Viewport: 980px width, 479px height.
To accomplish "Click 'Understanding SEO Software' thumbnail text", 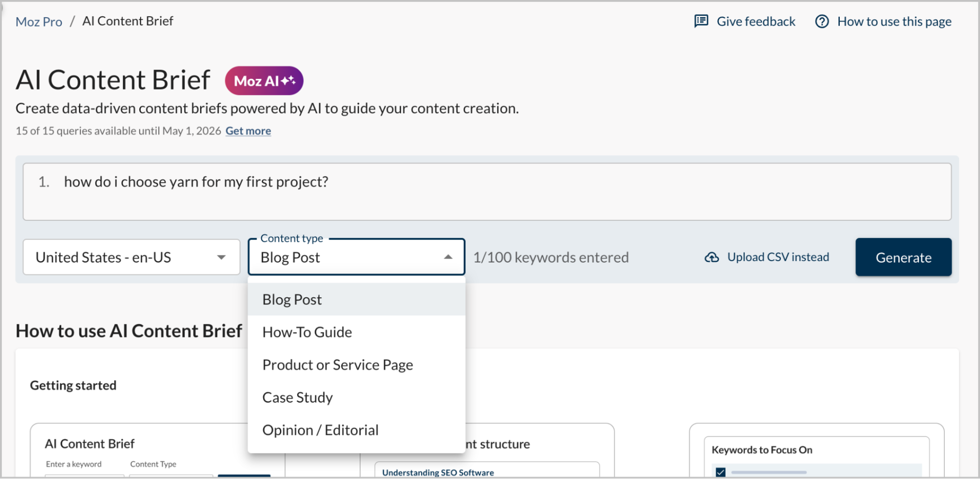I will tap(438, 472).
